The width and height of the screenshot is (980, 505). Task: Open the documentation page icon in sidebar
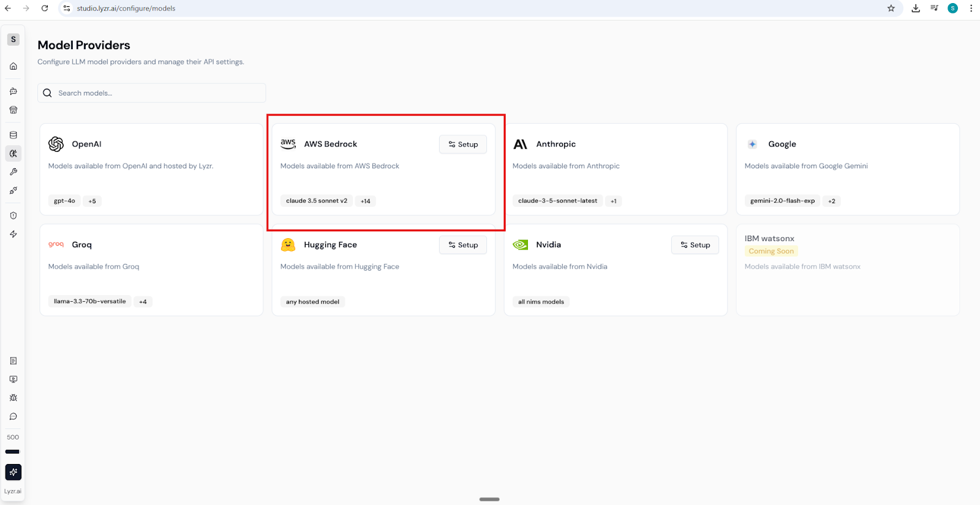click(x=13, y=361)
